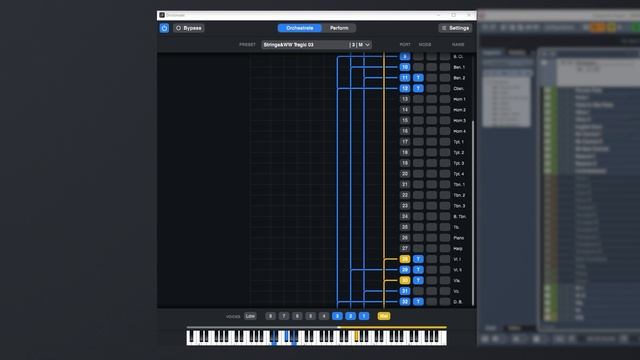Toggle the T mode on Vl. I row

[418, 259]
